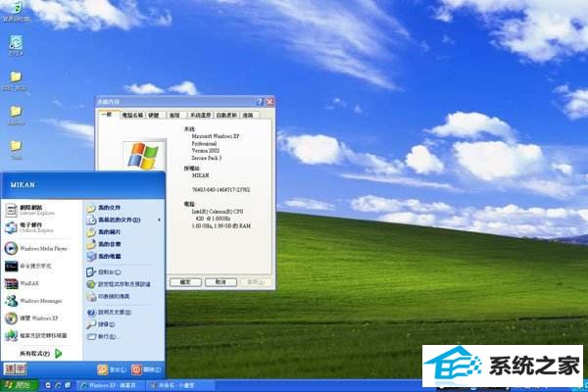Open Internet Explorer from Start menu
The image size is (588, 392).
pyautogui.click(x=30, y=210)
